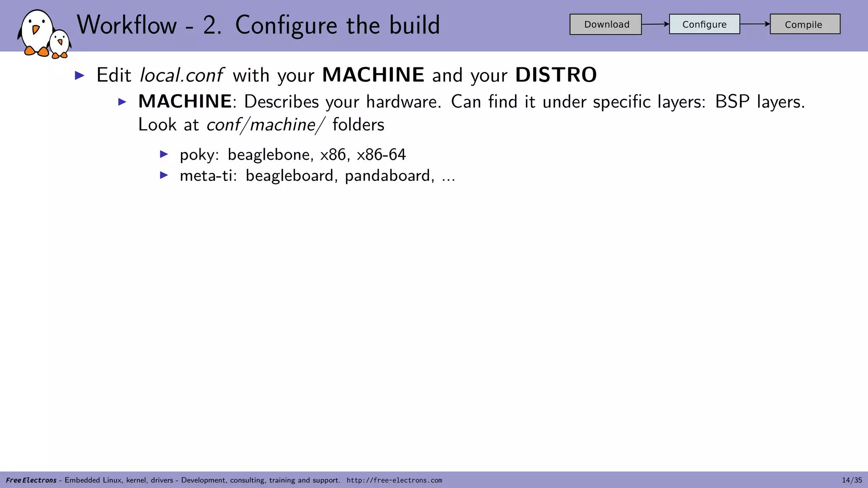
Task: Click the 'conf/machine/' italic folder path
Action: pyautogui.click(x=266, y=125)
